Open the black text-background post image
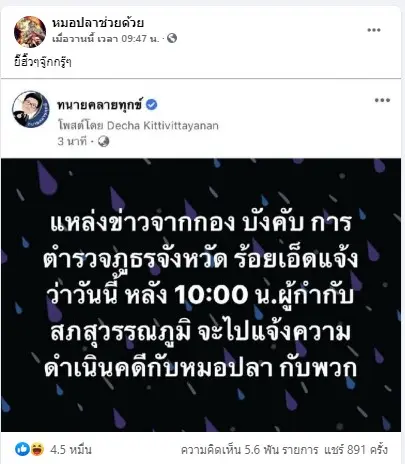This screenshot has width=405, height=464. point(201,295)
